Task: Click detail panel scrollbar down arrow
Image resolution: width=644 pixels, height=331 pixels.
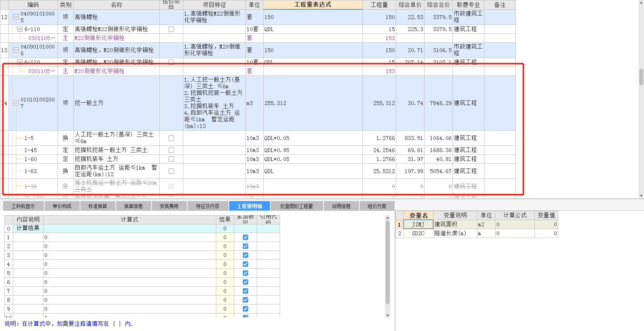Action: (x=387, y=315)
